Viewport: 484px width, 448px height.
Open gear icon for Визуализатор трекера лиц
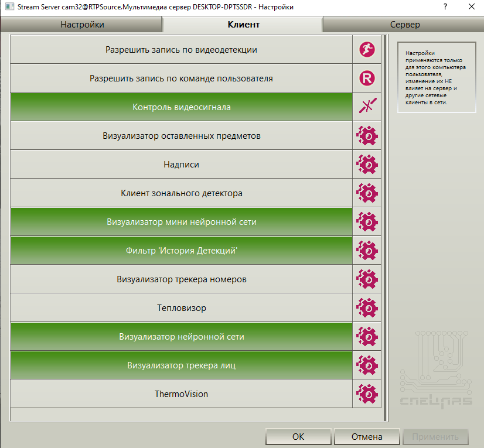[x=367, y=365]
